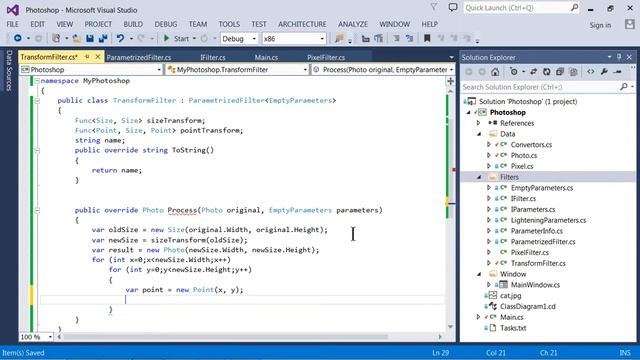Open the document tab overflow dropdown

451,58
